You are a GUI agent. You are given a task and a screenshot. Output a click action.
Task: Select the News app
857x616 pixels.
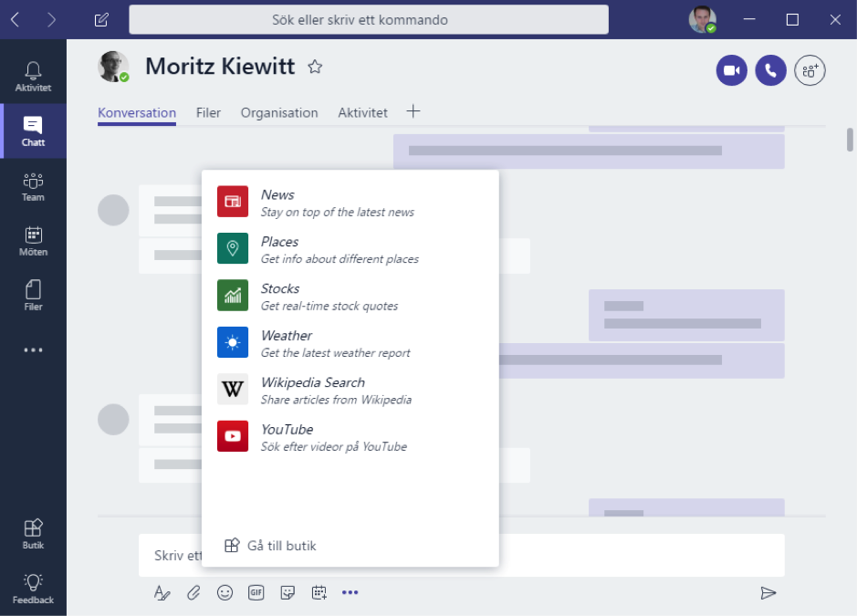point(350,203)
